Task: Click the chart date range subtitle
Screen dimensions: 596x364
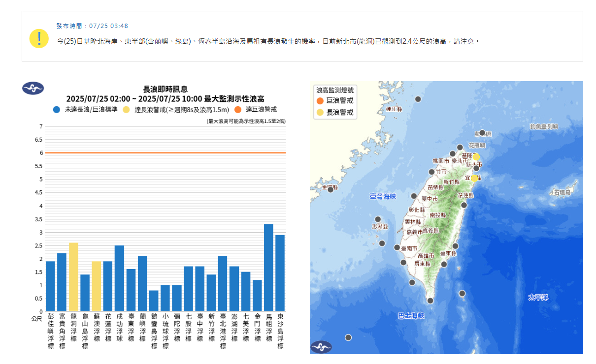Action: click(x=166, y=99)
